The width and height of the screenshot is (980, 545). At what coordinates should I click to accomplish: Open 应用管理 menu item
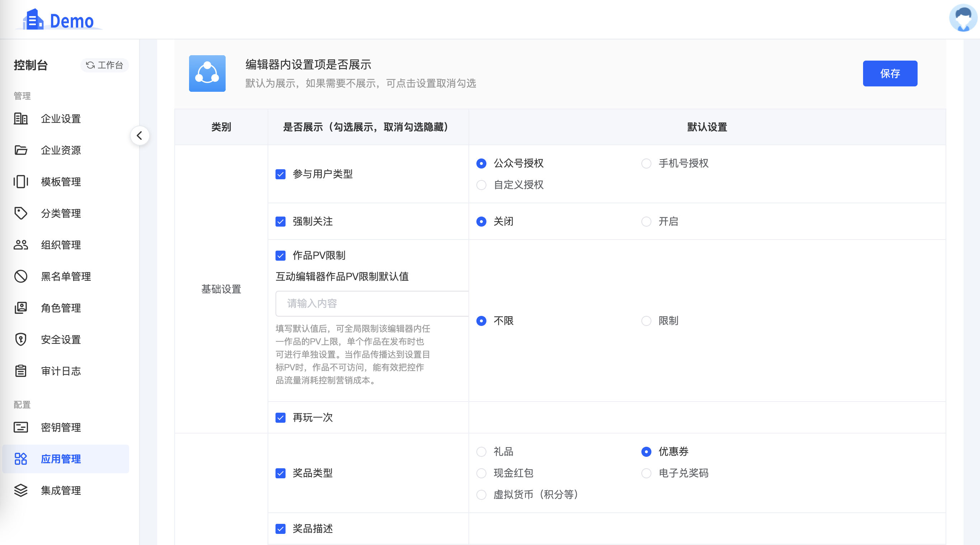(66, 459)
